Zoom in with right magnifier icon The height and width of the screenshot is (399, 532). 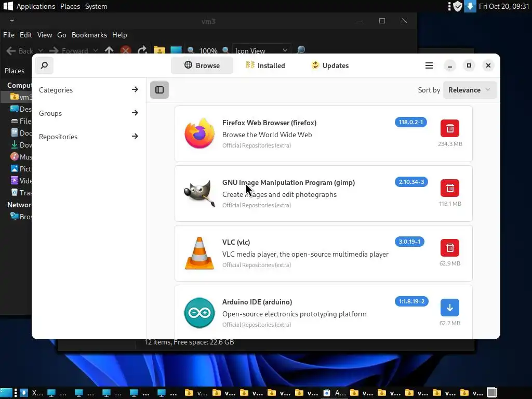(x=225, y=50)
